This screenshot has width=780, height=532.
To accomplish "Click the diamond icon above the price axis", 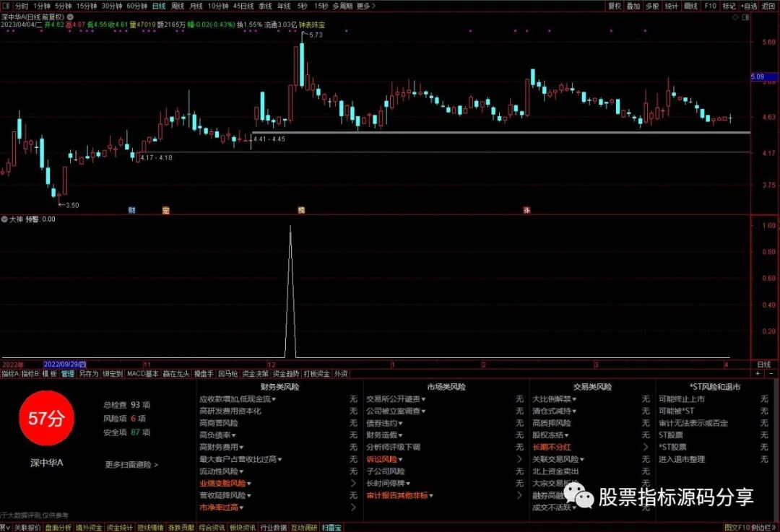I will pyautogui.click(x=736, y=17).
